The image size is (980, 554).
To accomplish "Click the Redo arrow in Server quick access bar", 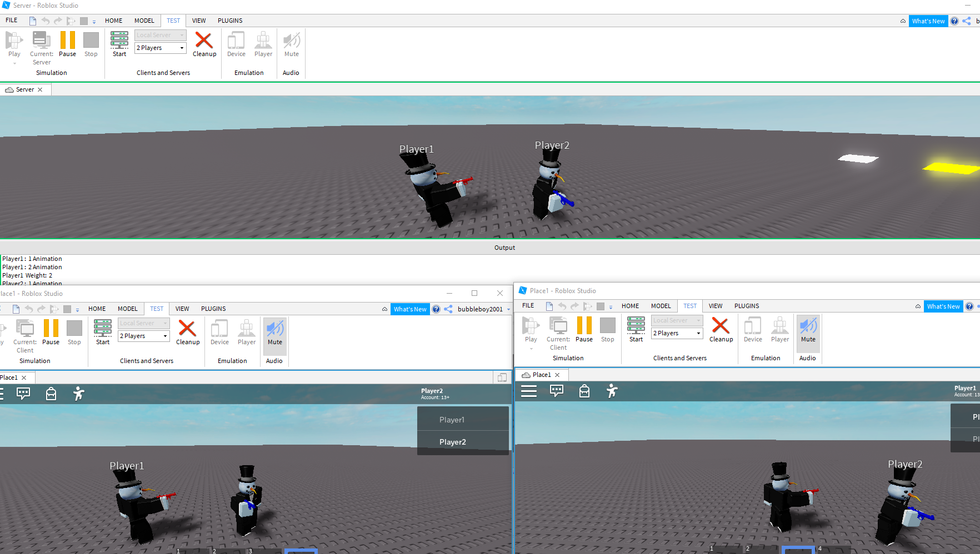I will tap(58, 21).
